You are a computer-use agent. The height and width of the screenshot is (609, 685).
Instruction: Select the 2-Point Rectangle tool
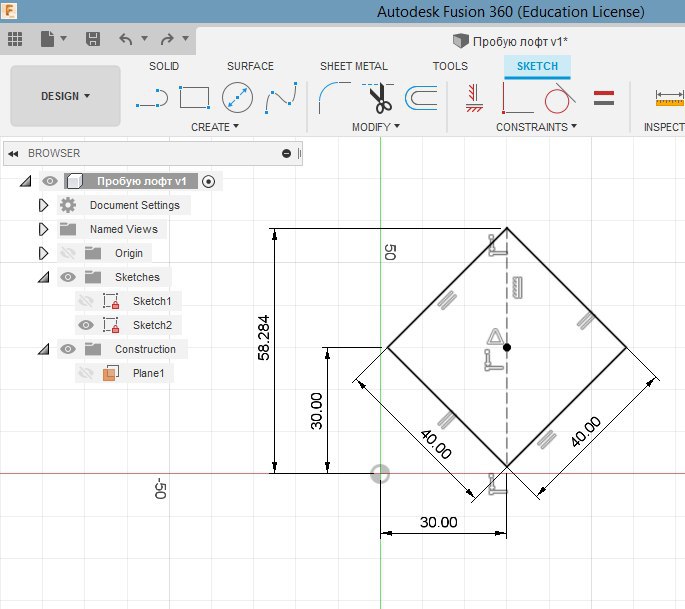194,98
